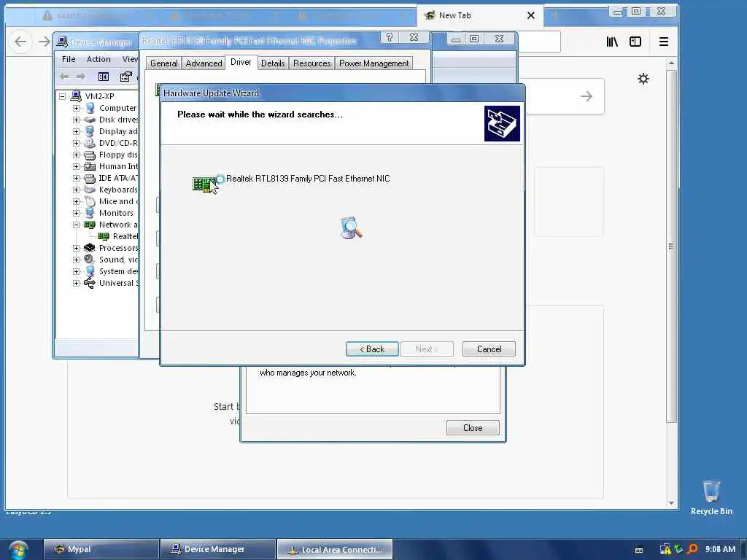747x560 pixels.
Task: Select the Realtek adapter in device tree
Action: click(125, 236)
